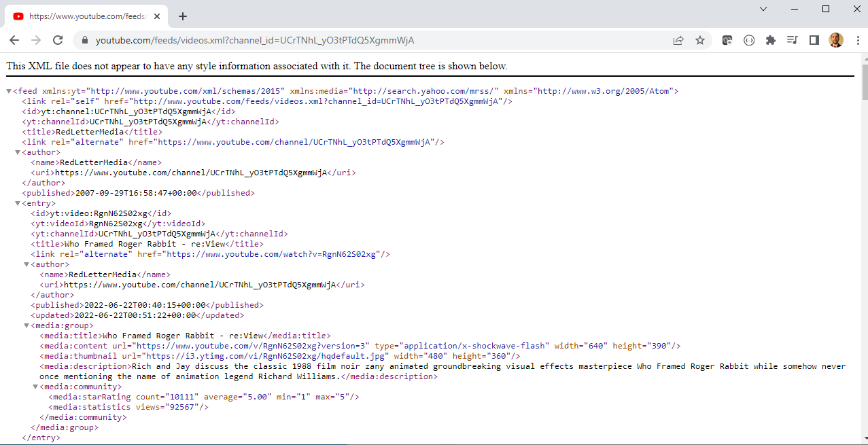Click the XML style information notice text
868x445 pixels.
[257, 66]
